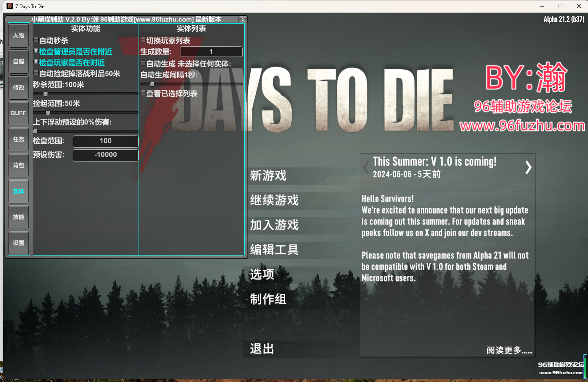Image resolution: width=588 pixels, height=382 pixels.
Task: Click the 自动生成间隔 slider handle
Action: tap(152, 84)
